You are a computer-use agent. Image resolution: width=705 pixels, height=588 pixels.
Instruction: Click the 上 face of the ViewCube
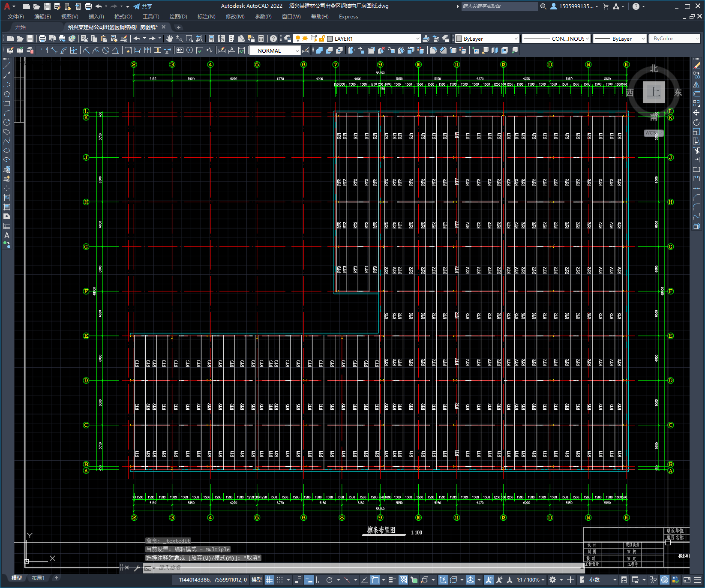[654, 92]
